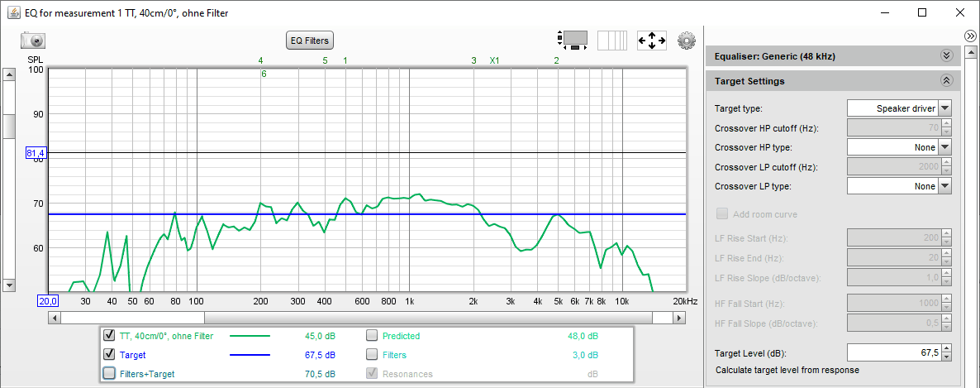
Task: Click vertical SPL scrollbar up arrow
Action: click(x=9, y=74)
